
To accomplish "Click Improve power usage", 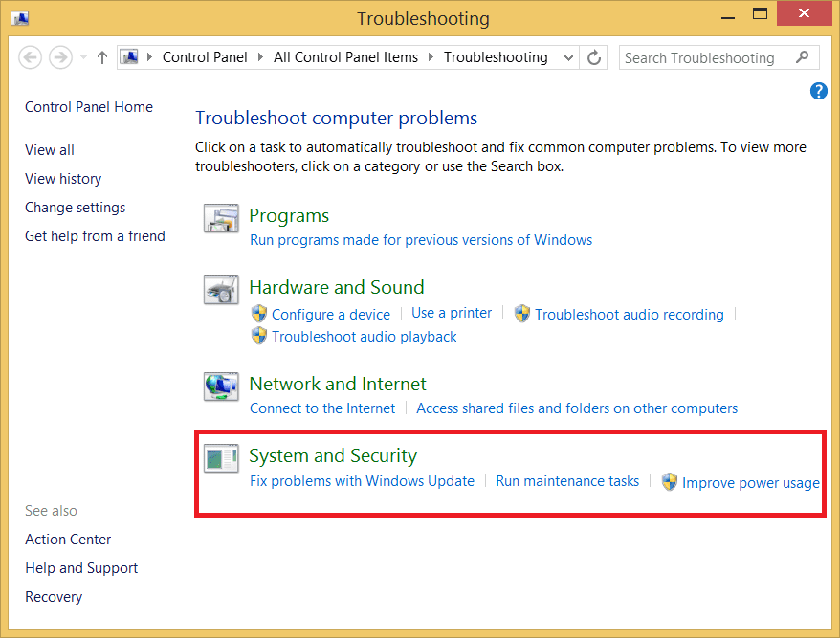I will coord(750,482).
